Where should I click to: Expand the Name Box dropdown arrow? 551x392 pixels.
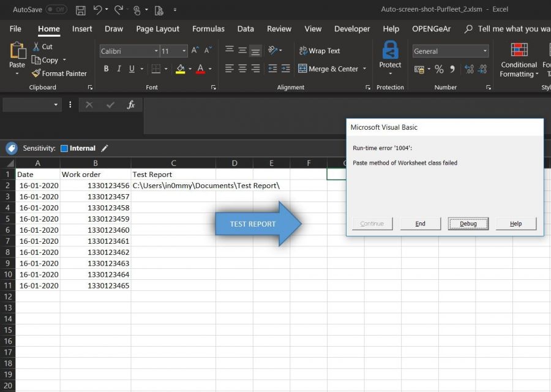(x=56, y=105)
